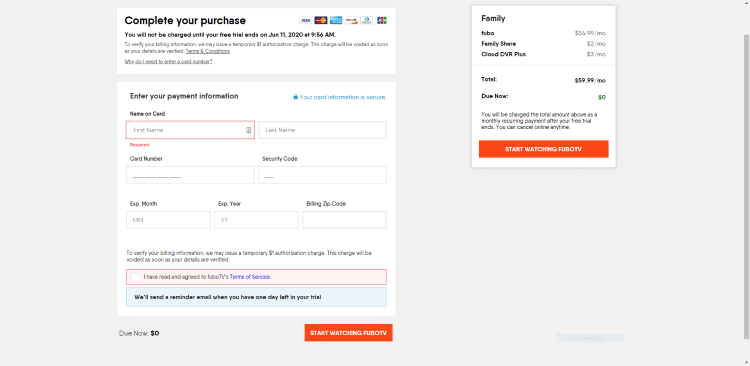Click the 'Enter your payment information' heading
Screen dimensions: 750x366
[184, 96]
